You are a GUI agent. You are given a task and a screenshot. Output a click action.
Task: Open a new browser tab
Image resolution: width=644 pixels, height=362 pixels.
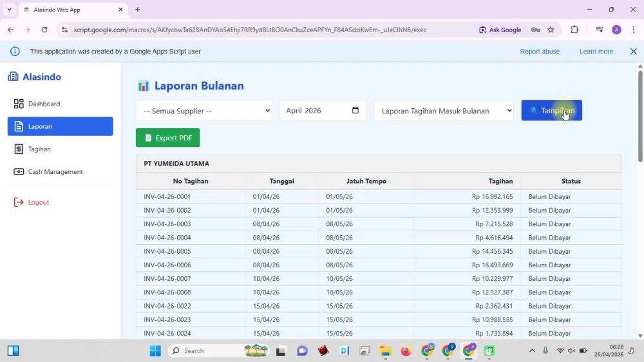[138, 10]
